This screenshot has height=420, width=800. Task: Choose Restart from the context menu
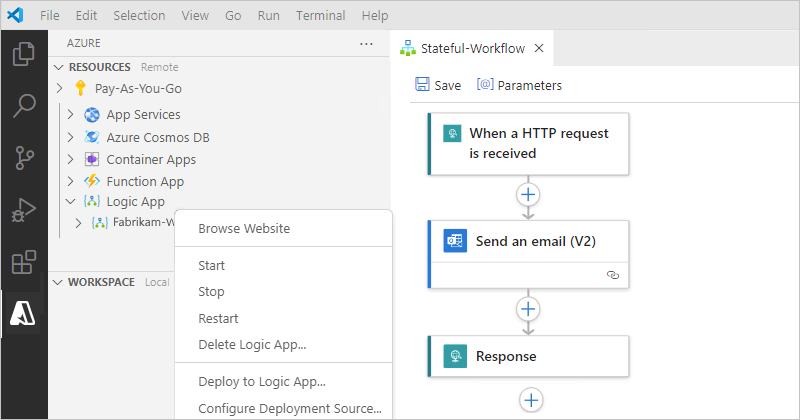pos(218,318)
